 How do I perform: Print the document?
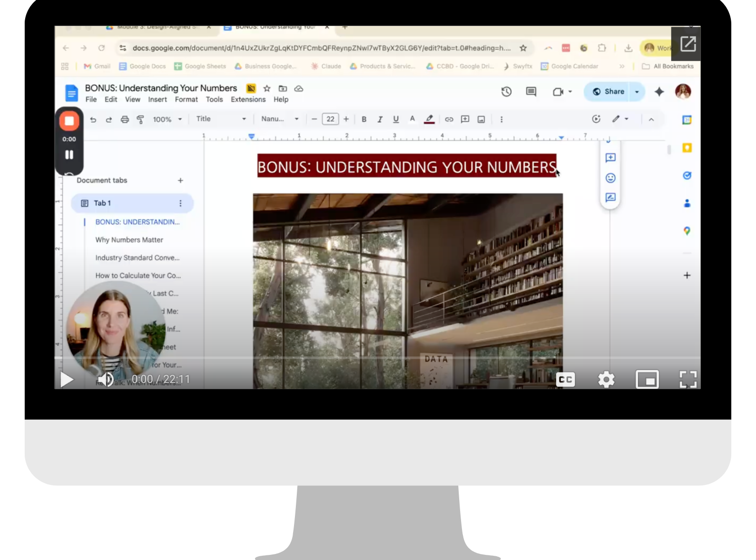[x=125, y=119]
